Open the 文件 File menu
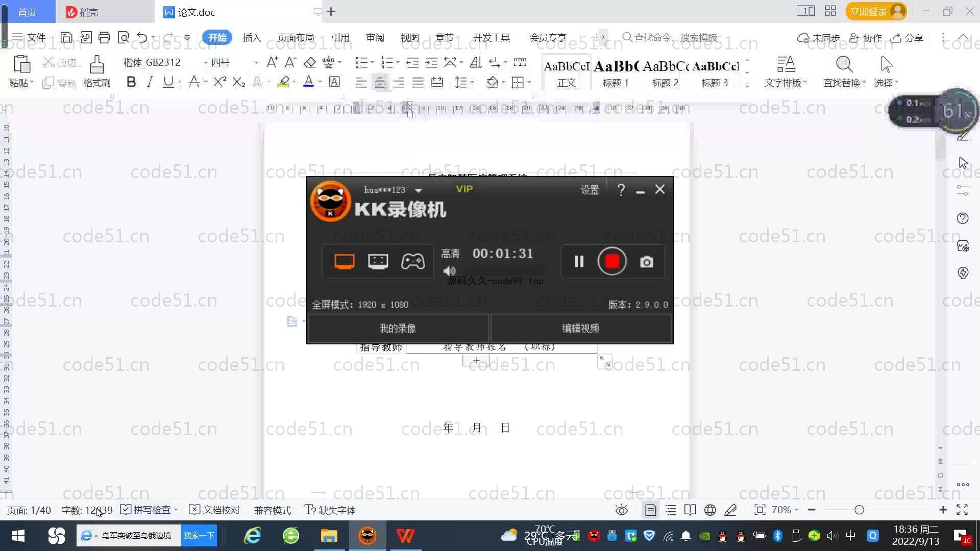 point(29,37)
